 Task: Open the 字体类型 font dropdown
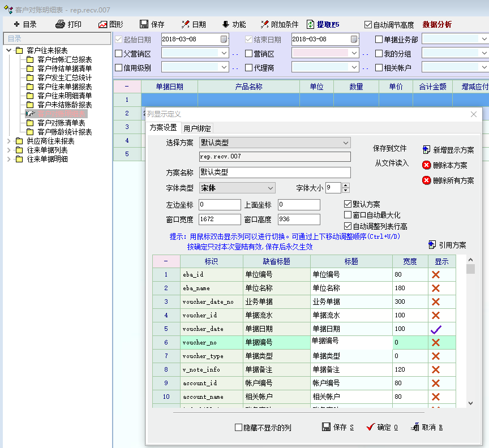tap(271, 188)
